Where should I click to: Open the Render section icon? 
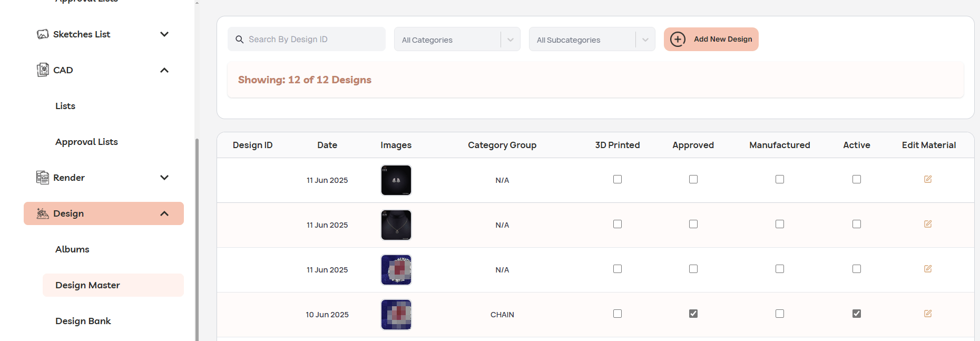coord(42,177)
